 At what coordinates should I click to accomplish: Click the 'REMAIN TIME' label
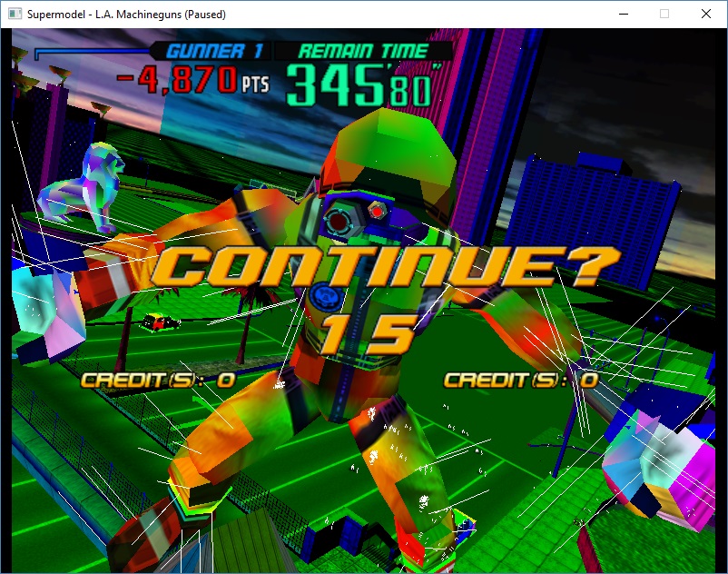coord(363,51)
